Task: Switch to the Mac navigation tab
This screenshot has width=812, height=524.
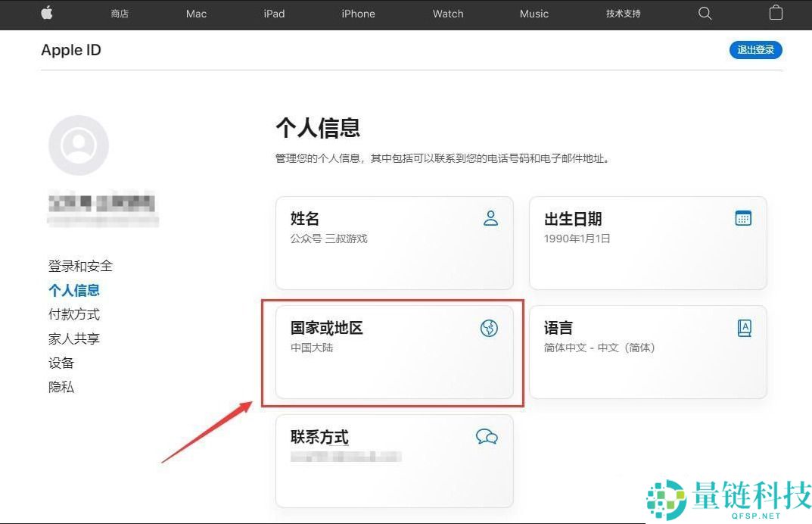Action: pyautogui.click(x=196, y=14)
